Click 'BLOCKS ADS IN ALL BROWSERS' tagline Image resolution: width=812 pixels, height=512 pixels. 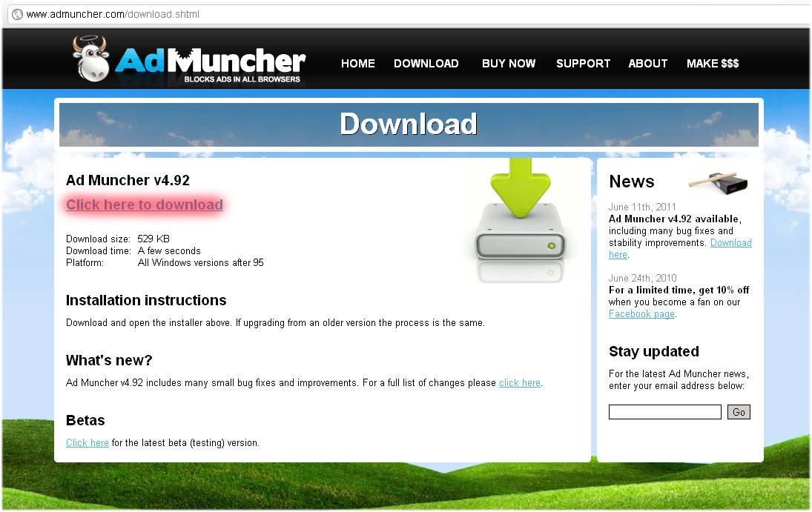[x=242, y=79]
